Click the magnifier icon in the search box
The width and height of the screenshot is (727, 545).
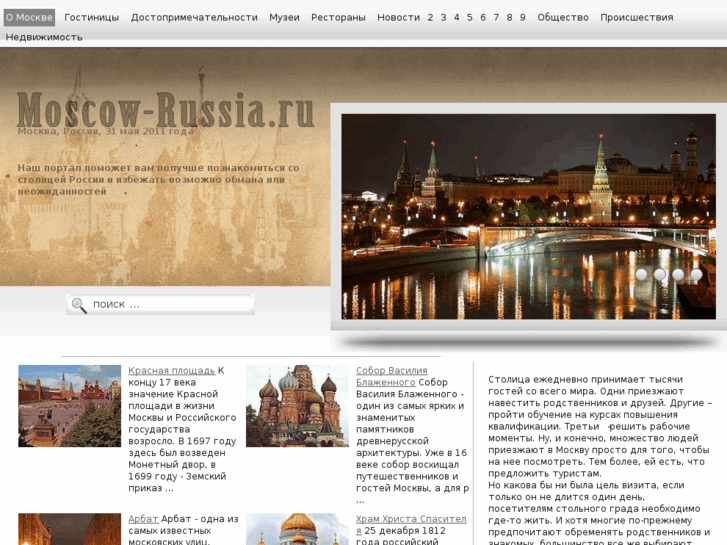click(79, 305)
